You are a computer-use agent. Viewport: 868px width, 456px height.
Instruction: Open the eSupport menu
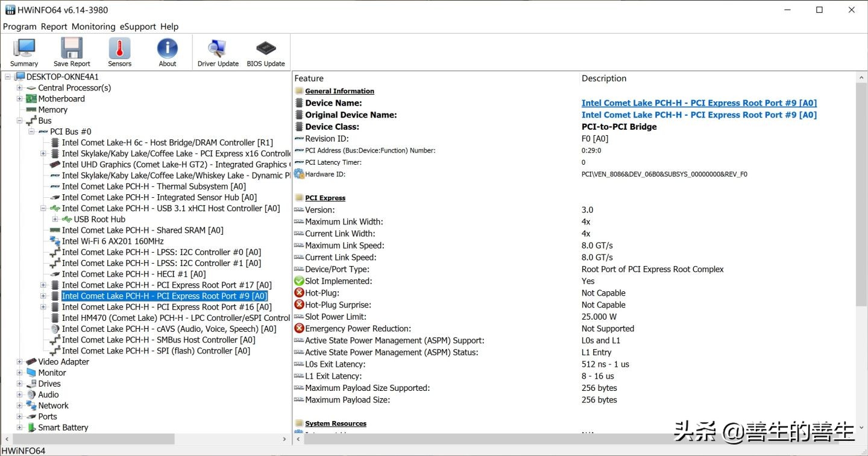[x=137, y=27]
